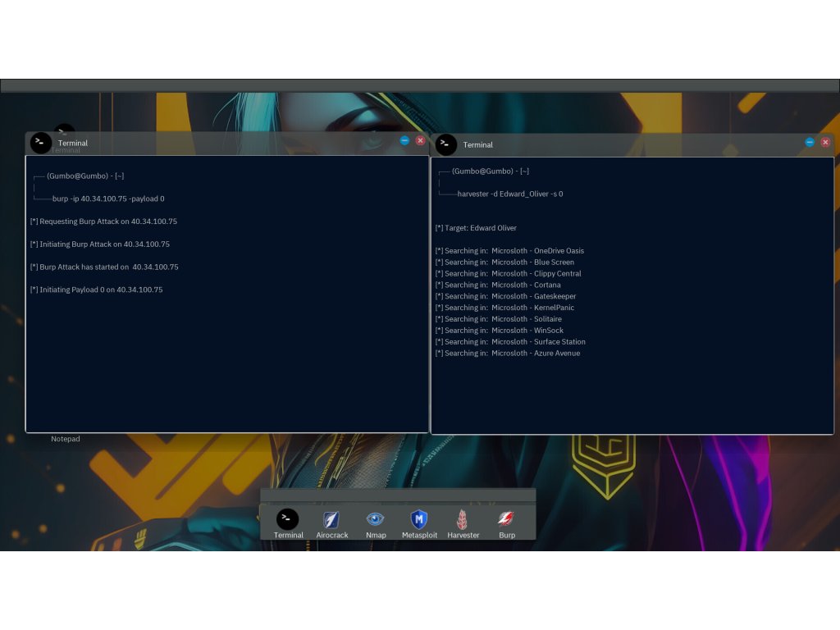840x630 pixels.
Task: Click the right terminal's "Terminal" title text
Action: [478, 145]
